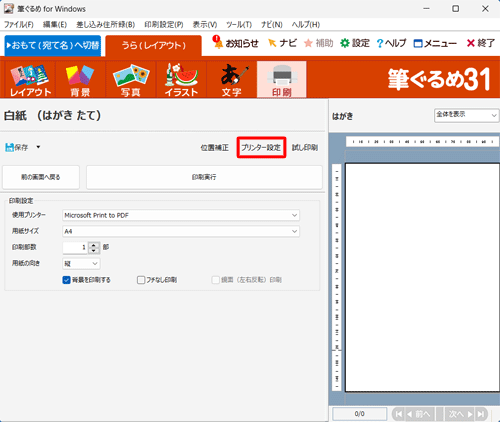
Task: Expand the 全体を表示 zoom dropdown
Action: click(466, 115)
